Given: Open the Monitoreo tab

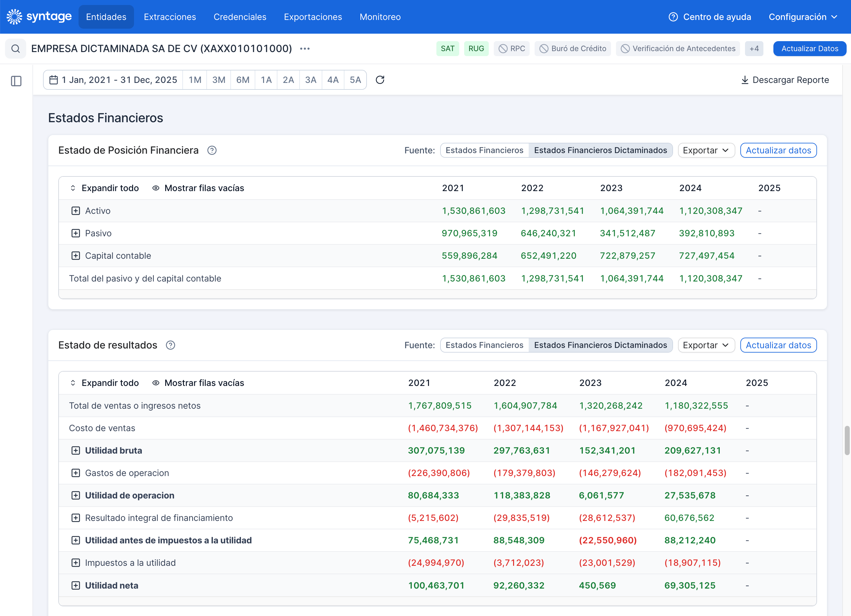Looking at the screenshot, I should coord(380,17).
